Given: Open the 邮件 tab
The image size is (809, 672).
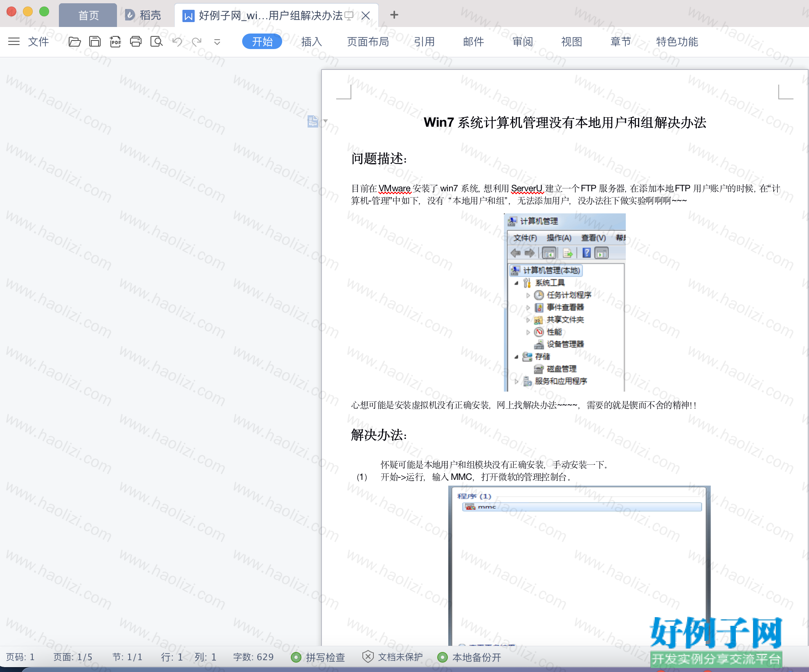Looking at the screenshot, I should (x=474, y=41).
